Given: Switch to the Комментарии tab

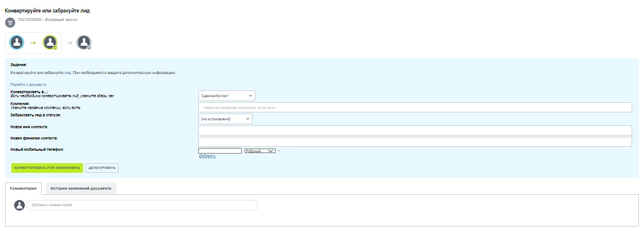Looking at the screenshot, I should [23, 188].
